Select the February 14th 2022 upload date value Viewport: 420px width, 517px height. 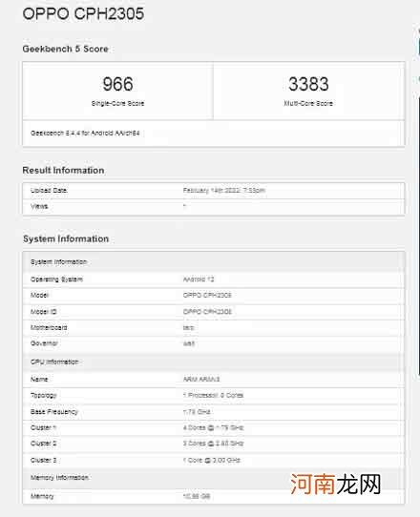(x=224, y=190)
